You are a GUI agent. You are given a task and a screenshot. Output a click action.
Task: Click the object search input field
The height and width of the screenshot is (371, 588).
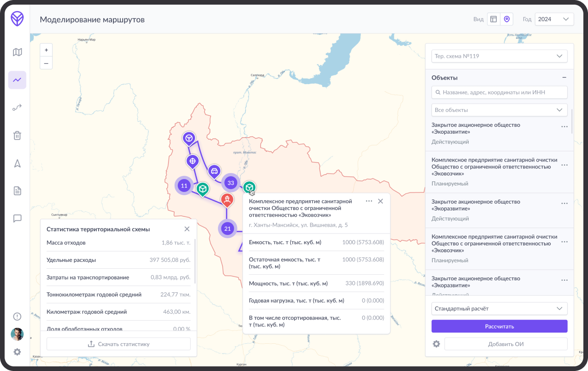point(500,92)
